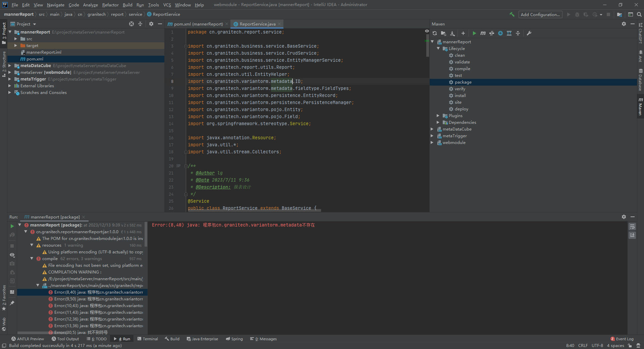Select clean lifecycle goal

(x=460, y=55)
